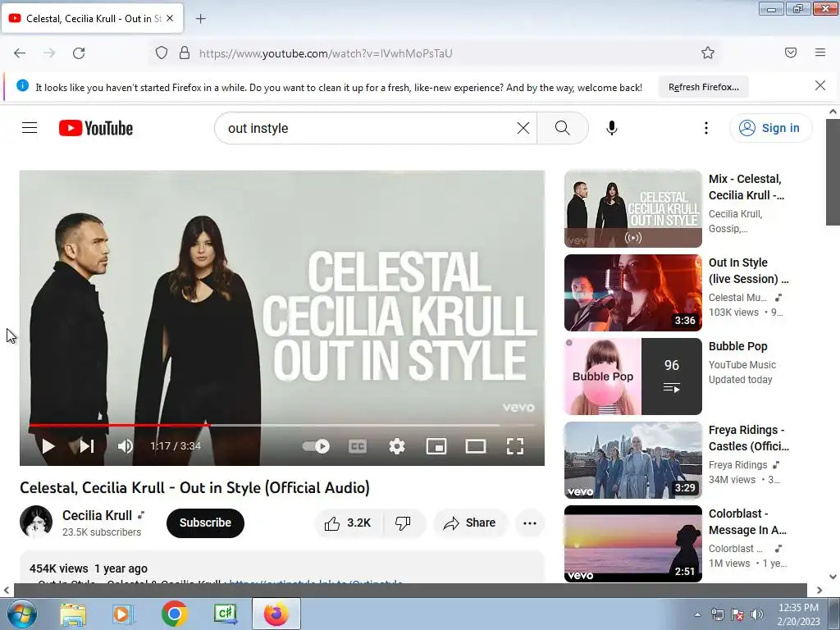Viewport: 840px width, 630px height.
Task: Dismiss the Firefox notification bar
Action: coord(819,85)
